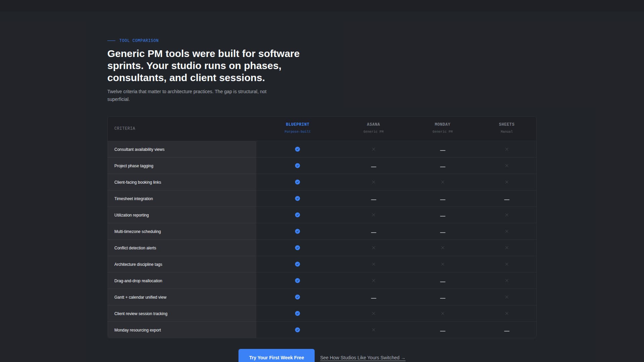Click Blueprint checkmark for Drag-and-drop reallocation
This screenshot has width=644, height=362.
298,281
